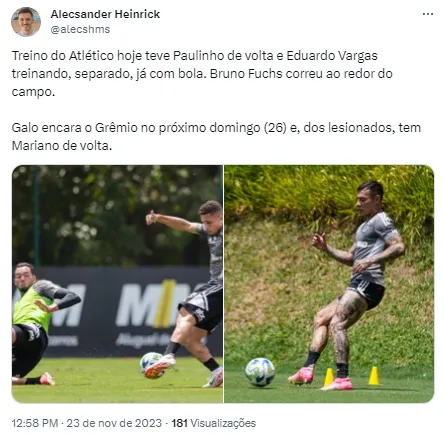Click the word Mariano in the tweet

[35, 146]
